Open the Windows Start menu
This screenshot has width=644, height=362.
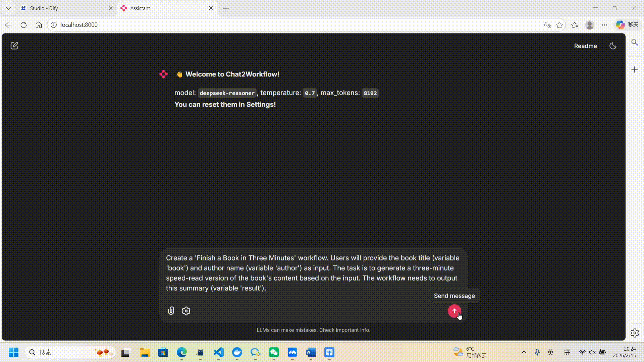click(14, 352)
